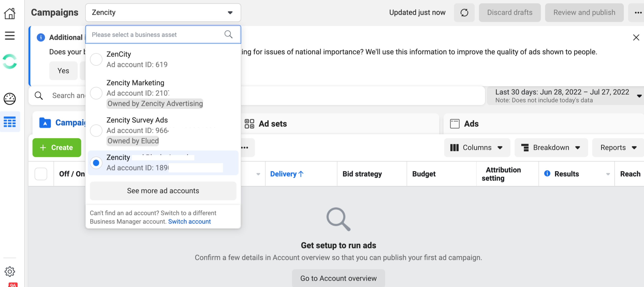The image size is (644, 287).
Task: Click the Breakdown layout icon
Action: tap(525, 148)
